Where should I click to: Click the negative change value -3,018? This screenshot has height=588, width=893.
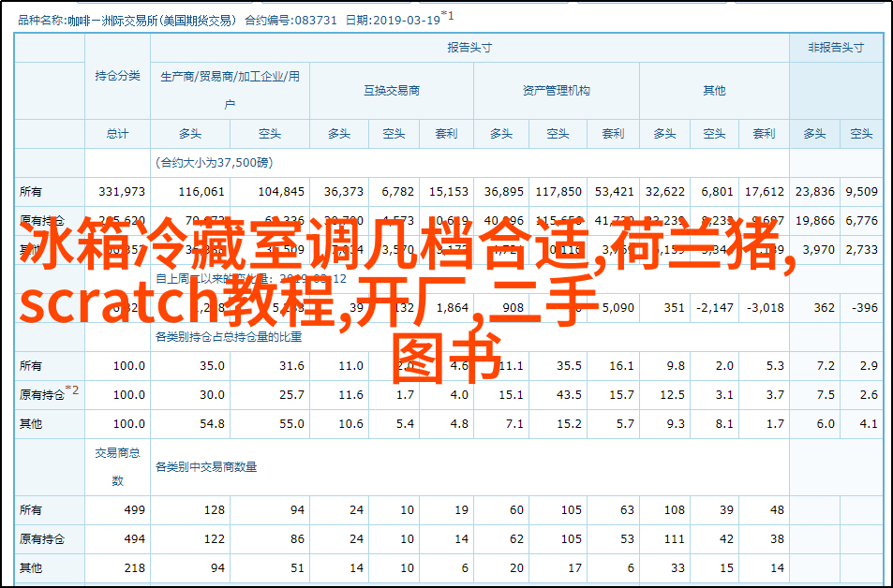pyautogui.click(x=766, y=307)
